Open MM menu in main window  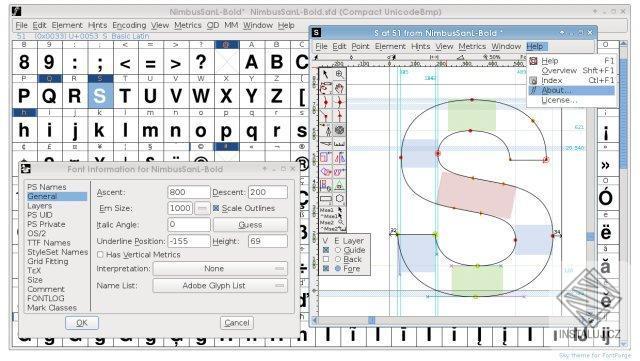click(x=231, y=25)
